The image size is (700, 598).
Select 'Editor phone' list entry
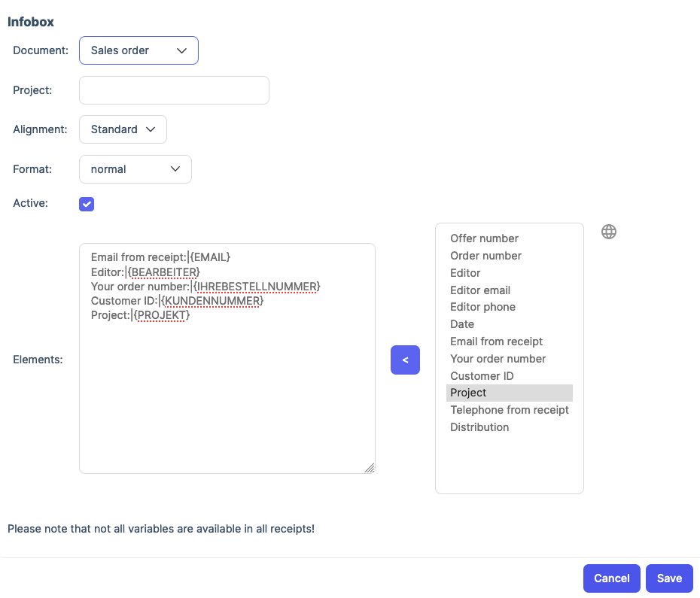coord(482,307)
